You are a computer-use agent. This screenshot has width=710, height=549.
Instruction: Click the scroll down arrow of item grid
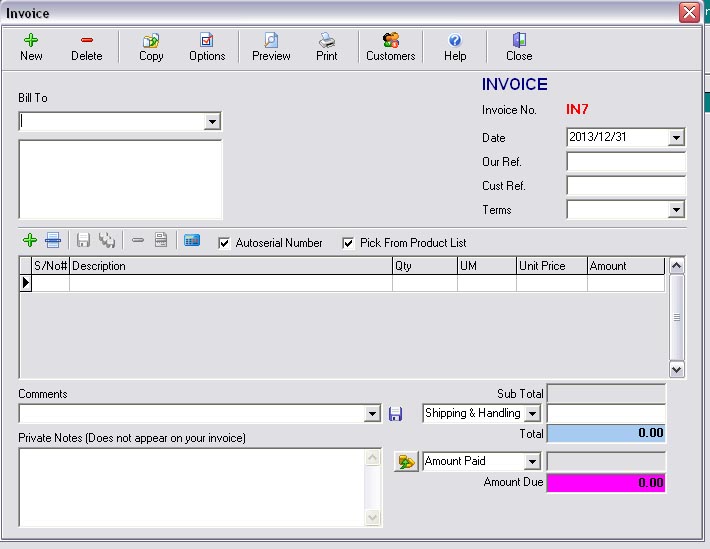coord(676,369)
